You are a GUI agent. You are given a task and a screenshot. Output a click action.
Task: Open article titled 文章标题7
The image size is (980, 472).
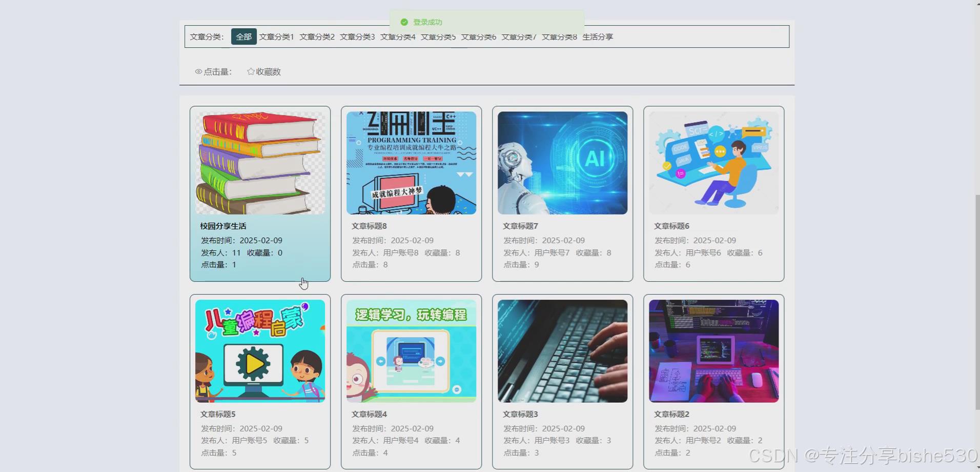pos(520,226)
